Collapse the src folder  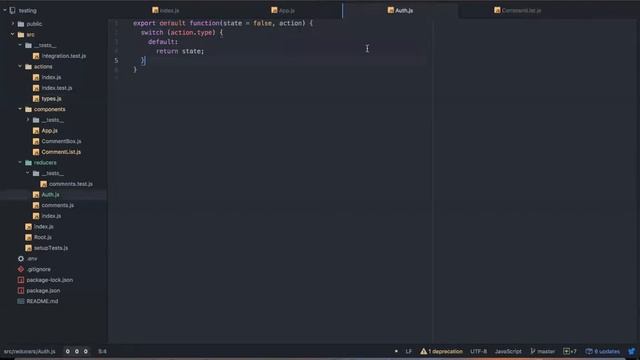[x=13, y=35]
